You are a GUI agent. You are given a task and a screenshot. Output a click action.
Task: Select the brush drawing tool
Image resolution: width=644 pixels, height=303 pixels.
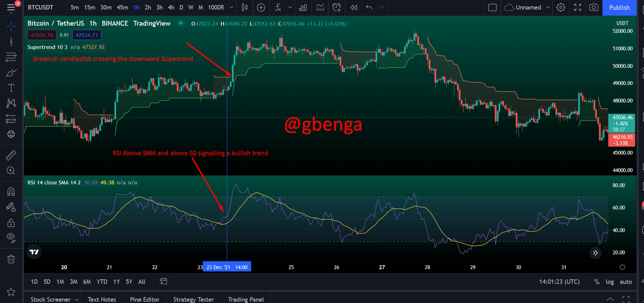(11, 72)
